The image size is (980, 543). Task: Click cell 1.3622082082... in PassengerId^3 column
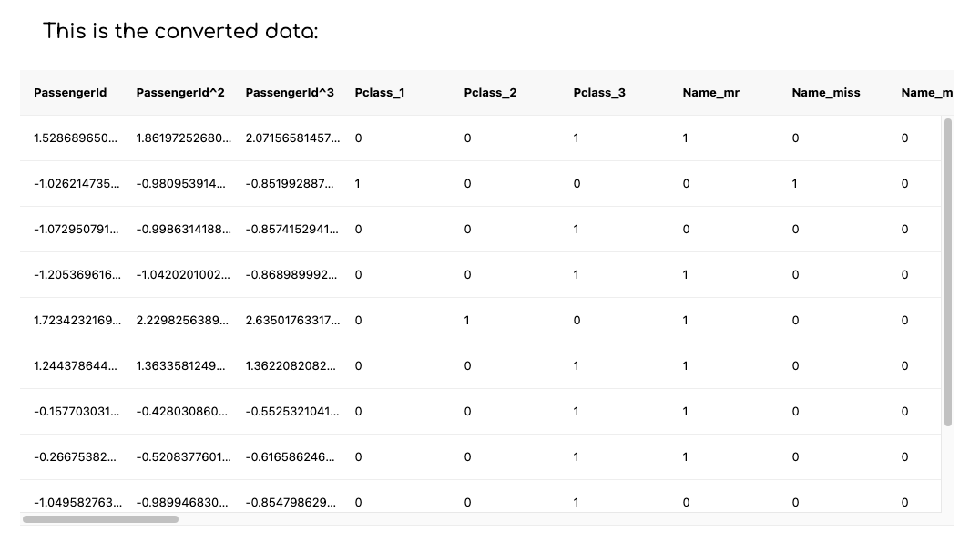[x=290, y=366]
